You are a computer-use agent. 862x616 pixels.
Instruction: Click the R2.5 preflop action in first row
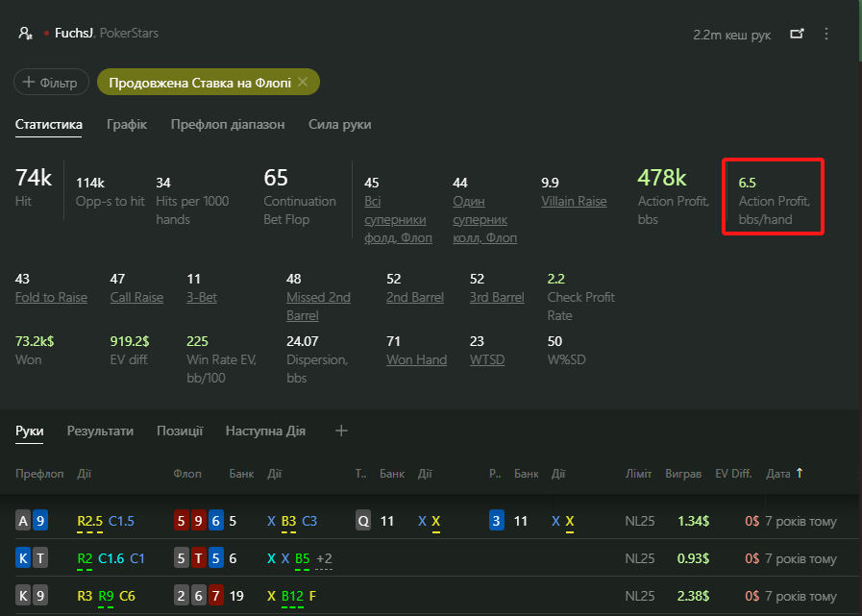click(x=90, y=521)
